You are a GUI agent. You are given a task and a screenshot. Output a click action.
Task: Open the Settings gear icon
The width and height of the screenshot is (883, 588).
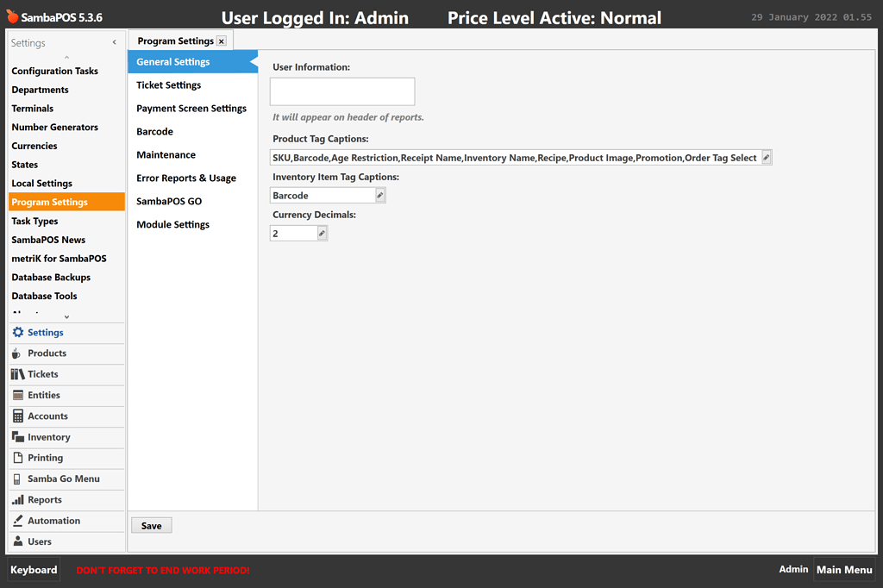18,332
